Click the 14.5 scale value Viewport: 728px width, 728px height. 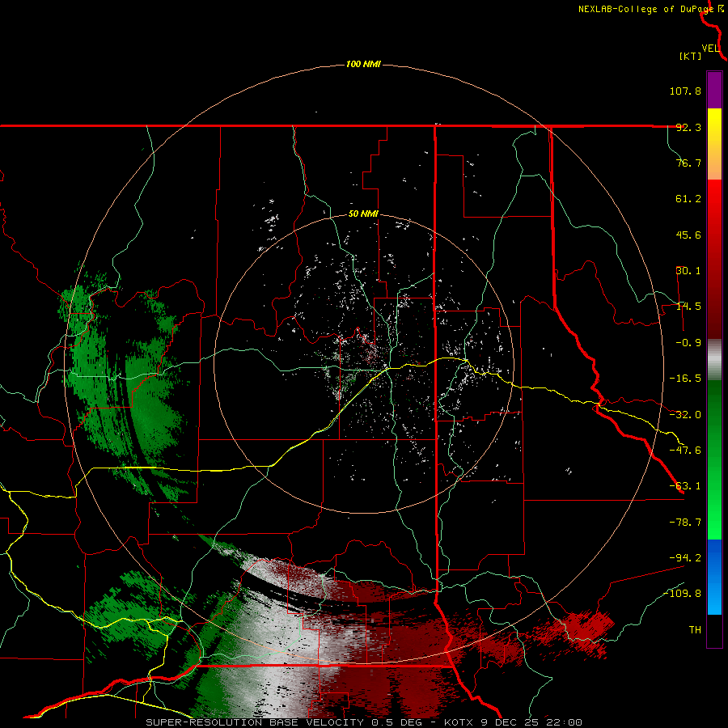click(x=688, y=307)
